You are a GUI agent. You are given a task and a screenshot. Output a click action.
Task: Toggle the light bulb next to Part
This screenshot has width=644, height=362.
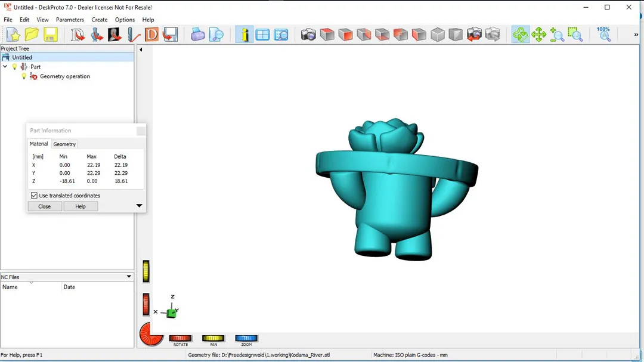[x=14, y=67]
